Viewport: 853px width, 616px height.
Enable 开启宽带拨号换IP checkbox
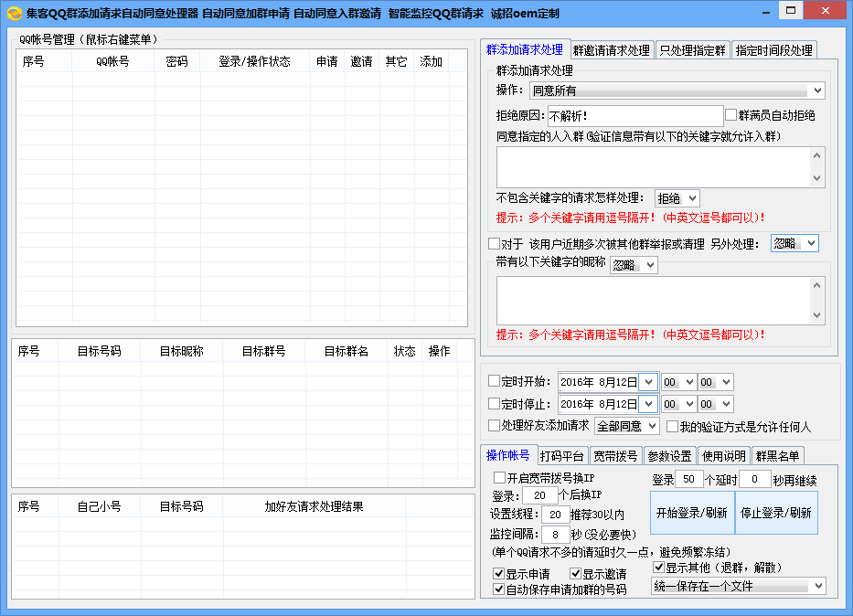tap(499, 477)
